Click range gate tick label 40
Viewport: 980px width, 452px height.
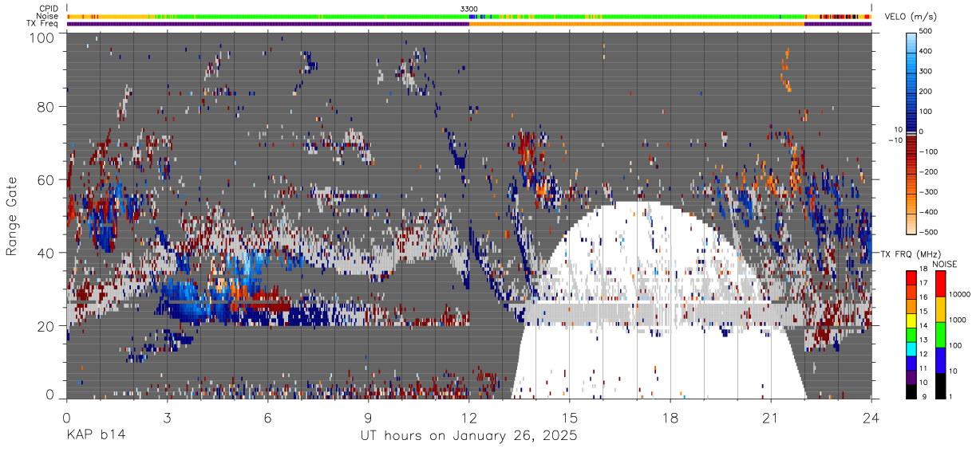[45, 253]
